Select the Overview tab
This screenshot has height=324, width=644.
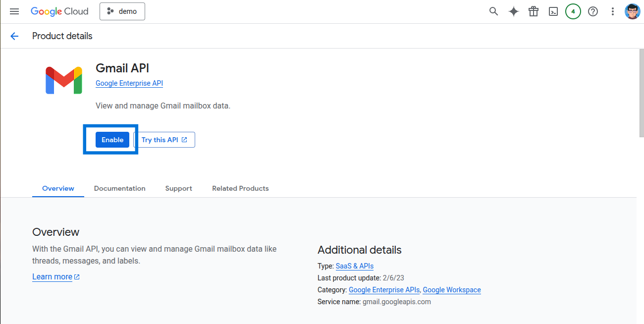point(58,188)
